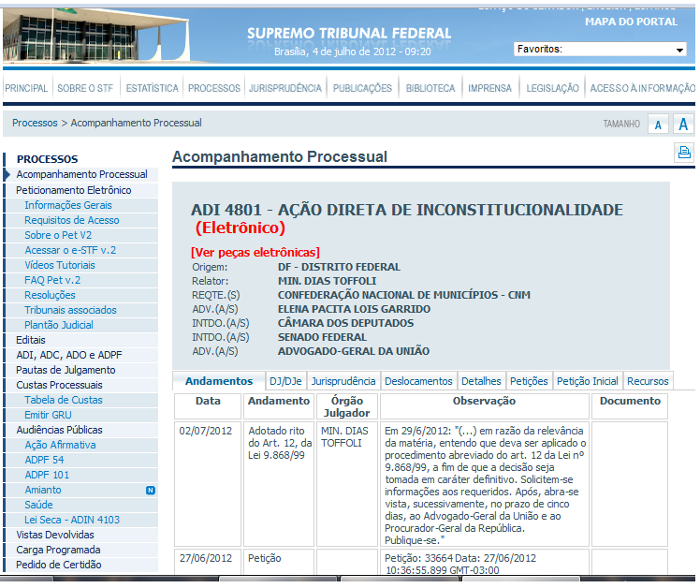Screen dimensions: 700x588
Task: Open ADPF 54 link
Action: pos(44,460)
